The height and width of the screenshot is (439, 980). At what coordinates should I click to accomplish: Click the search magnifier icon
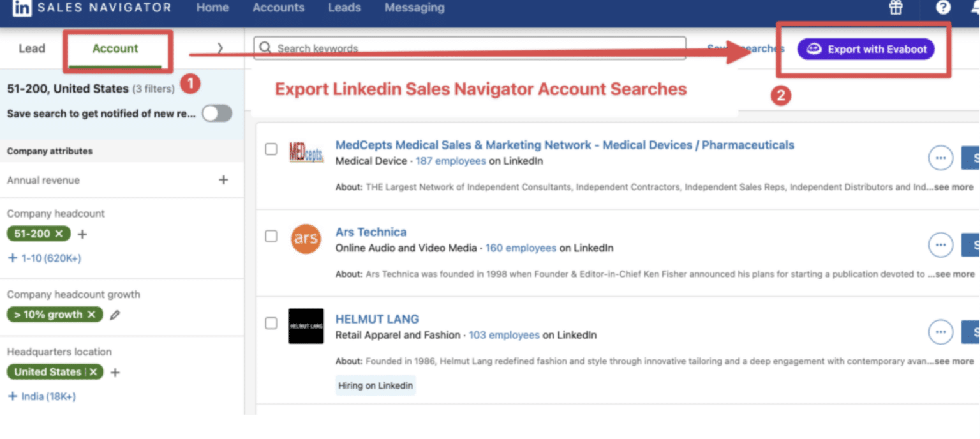point(264,47)
